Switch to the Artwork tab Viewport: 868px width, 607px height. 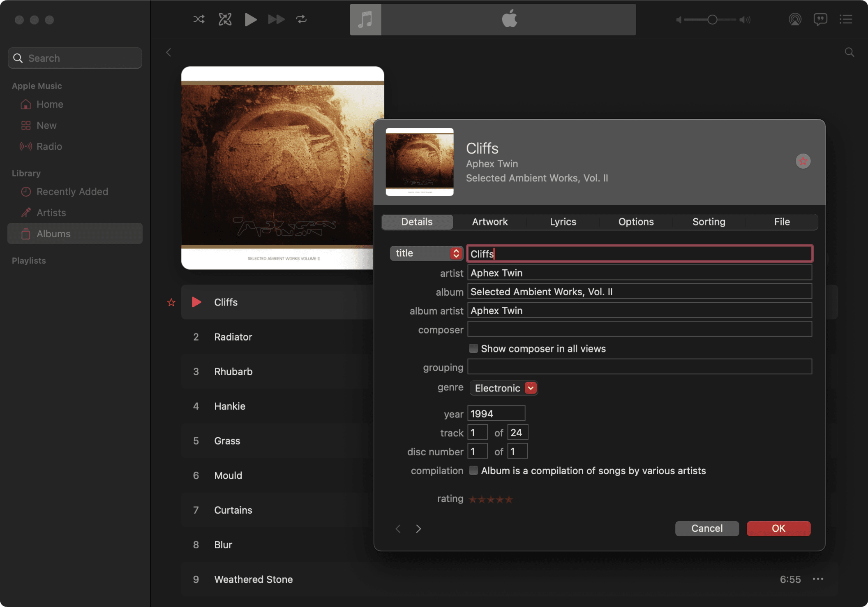(x=489, y=222)
